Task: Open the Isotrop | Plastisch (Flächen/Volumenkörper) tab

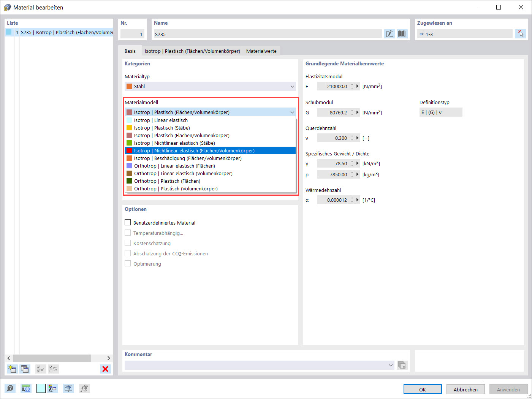Action: 192,51
